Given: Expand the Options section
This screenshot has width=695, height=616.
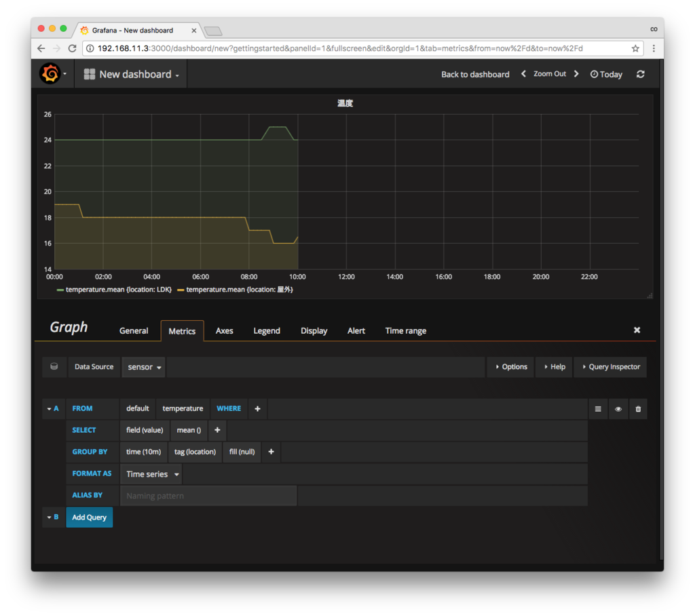Looking at the screenshot, I should tap(511, 366).
